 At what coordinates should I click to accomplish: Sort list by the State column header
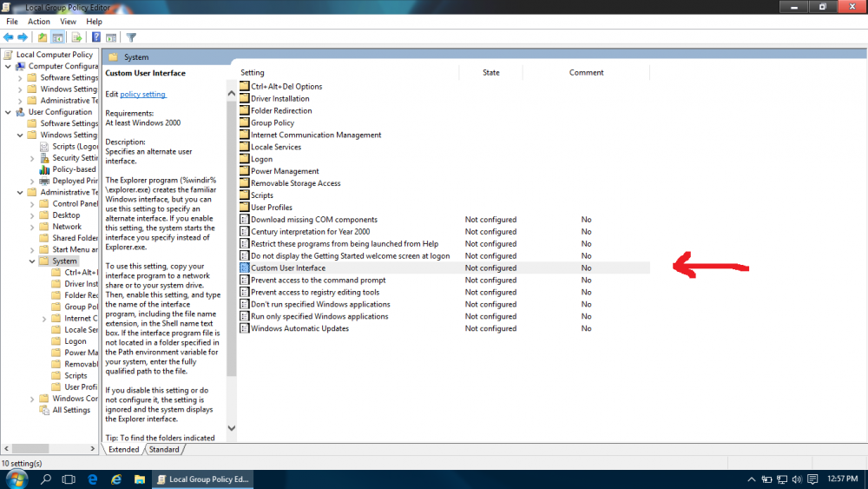coord(491,73)
